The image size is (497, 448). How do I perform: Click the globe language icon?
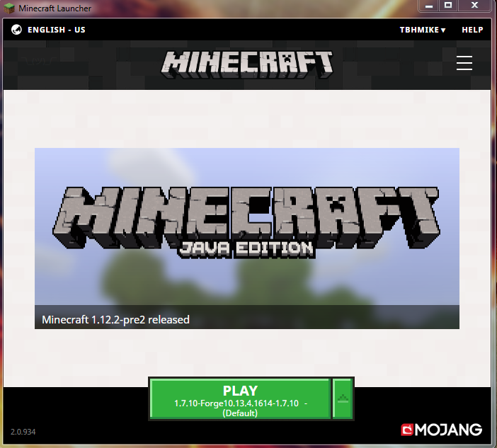[16, 30]
